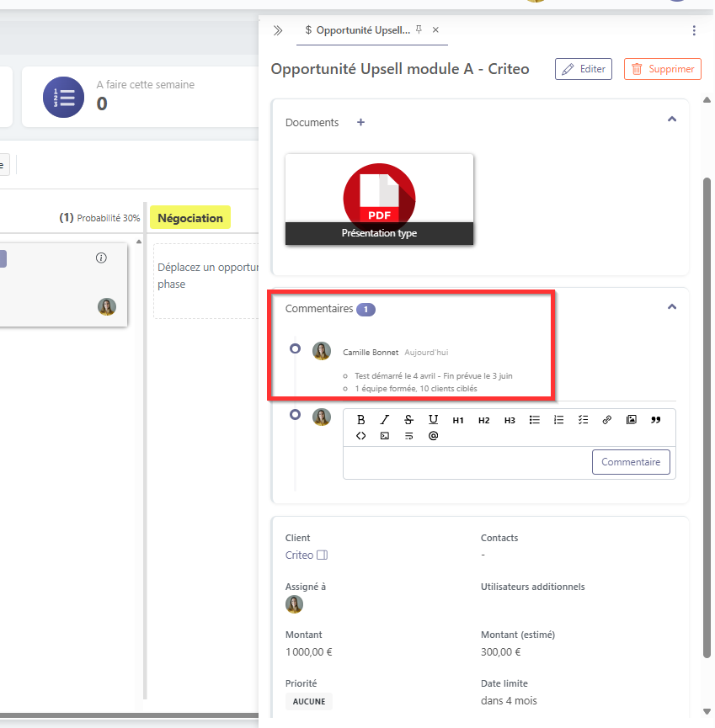Image resolution: width=715 pixels, height=728 pixels.
Task: Collapse the side panel with double chevron
Action: 278,30
